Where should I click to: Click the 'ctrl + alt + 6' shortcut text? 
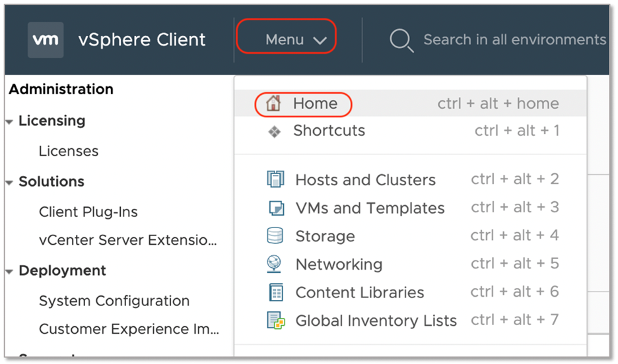coord(515,292)
